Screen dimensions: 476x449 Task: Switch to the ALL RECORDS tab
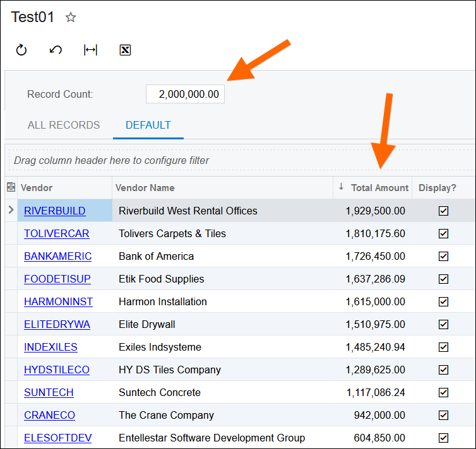click(64, 125)
